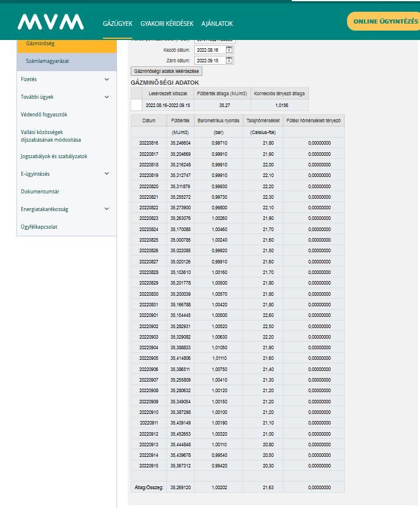
Task: Click the Dátum column header
Action: (149, 121)
